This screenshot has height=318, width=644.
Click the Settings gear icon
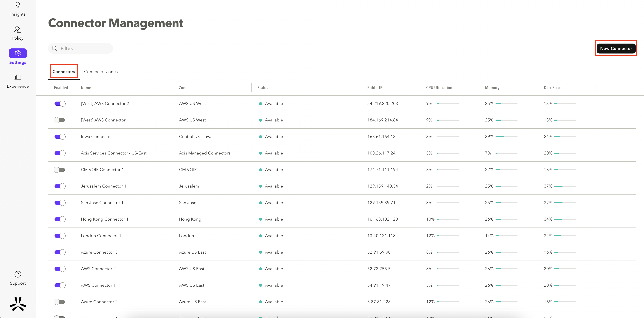18,53
